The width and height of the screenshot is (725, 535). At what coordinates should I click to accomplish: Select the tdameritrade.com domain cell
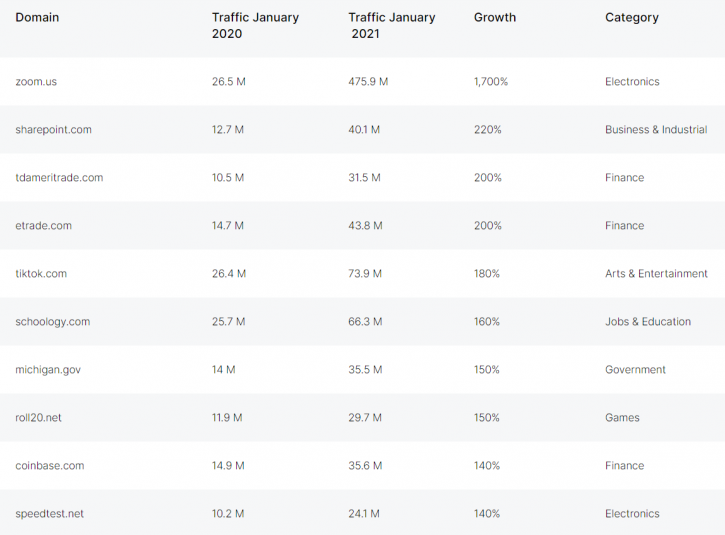click(59, 178)
